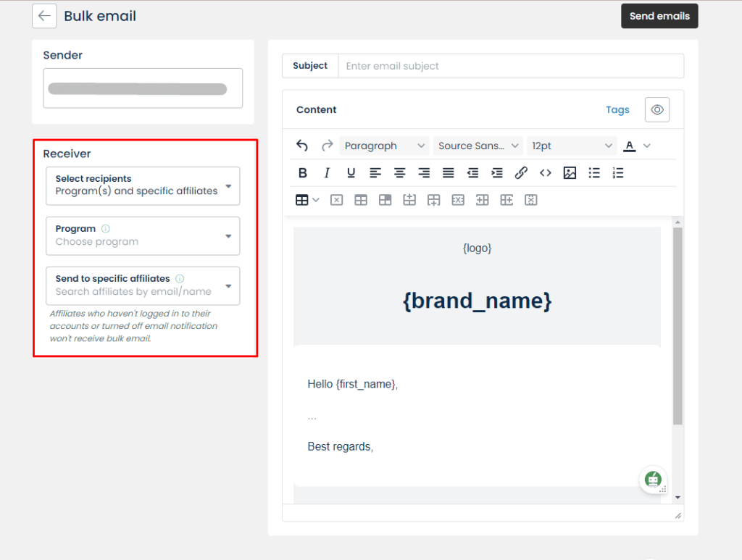
Task: Toggle email preview with eye icon
Action: 657,109
